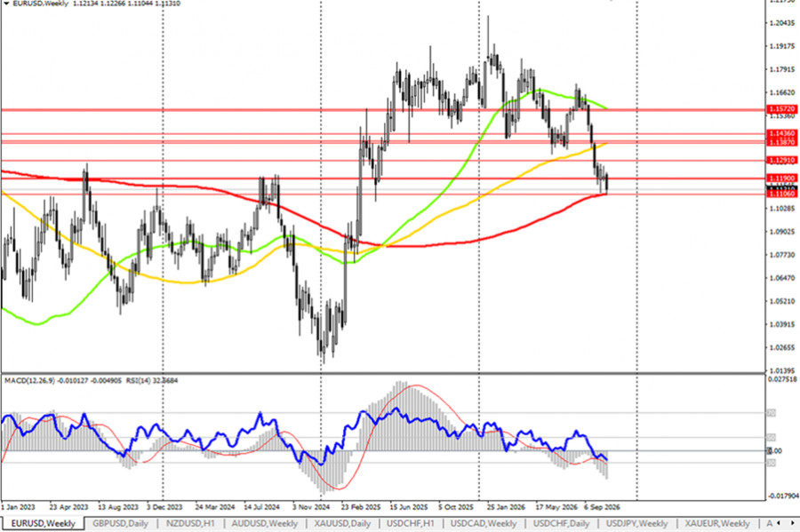
Task: Show the USDCAD,Weekly chart tab
Action: pyautogui.click(x=484, y=523)
